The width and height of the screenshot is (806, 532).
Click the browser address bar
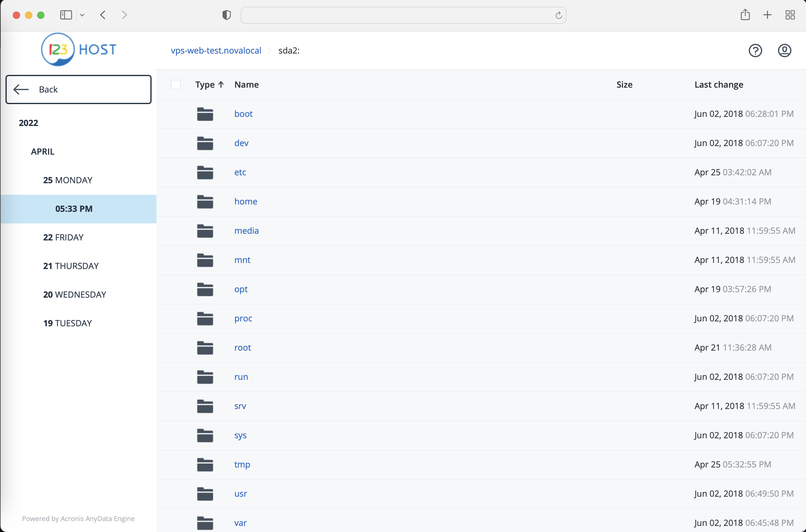[x=397, y=15]
